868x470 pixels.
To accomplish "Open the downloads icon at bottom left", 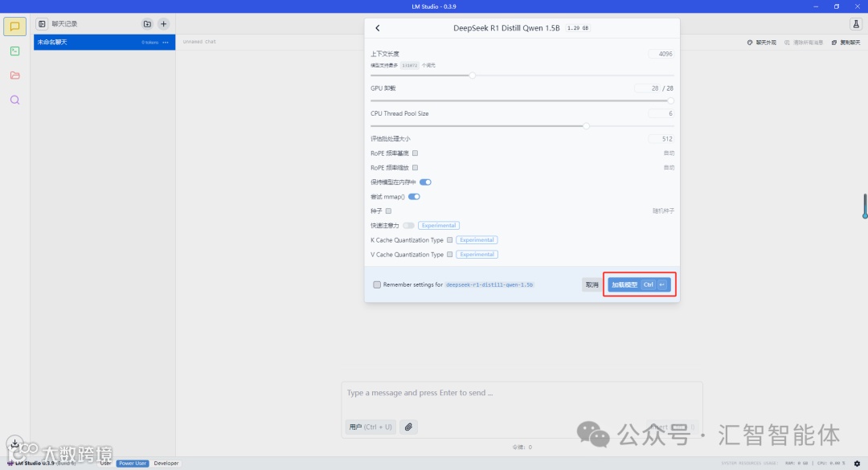I will (x=14, y=443).
